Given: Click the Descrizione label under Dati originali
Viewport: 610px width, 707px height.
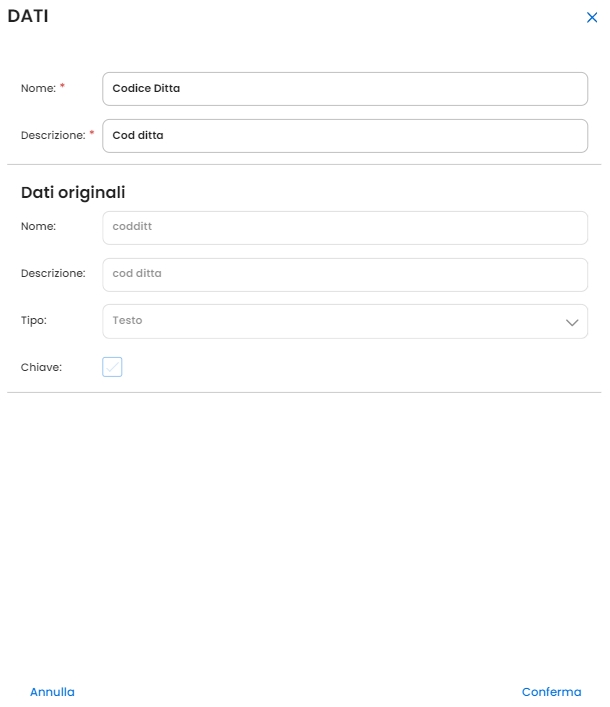Looking at the screenshot, I should pos(53,273).
